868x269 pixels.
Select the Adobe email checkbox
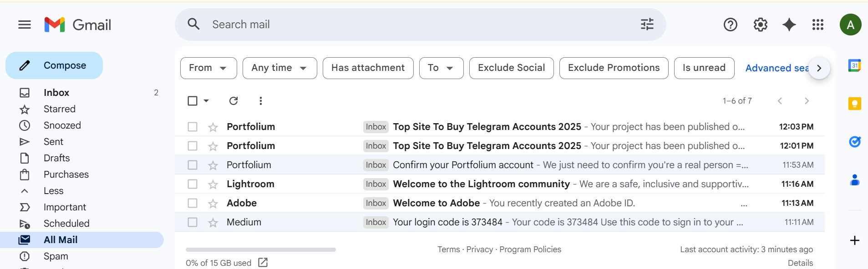(x=193, y=203)
